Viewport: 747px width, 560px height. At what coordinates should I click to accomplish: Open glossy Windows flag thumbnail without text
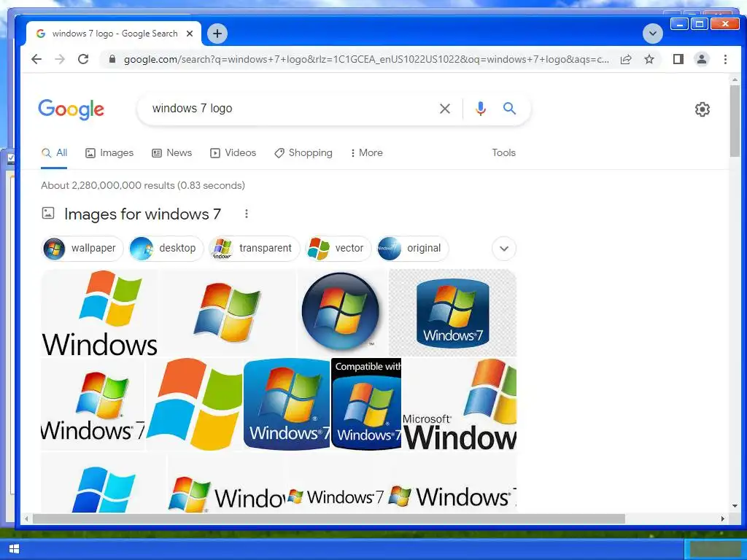pos(228,313)
